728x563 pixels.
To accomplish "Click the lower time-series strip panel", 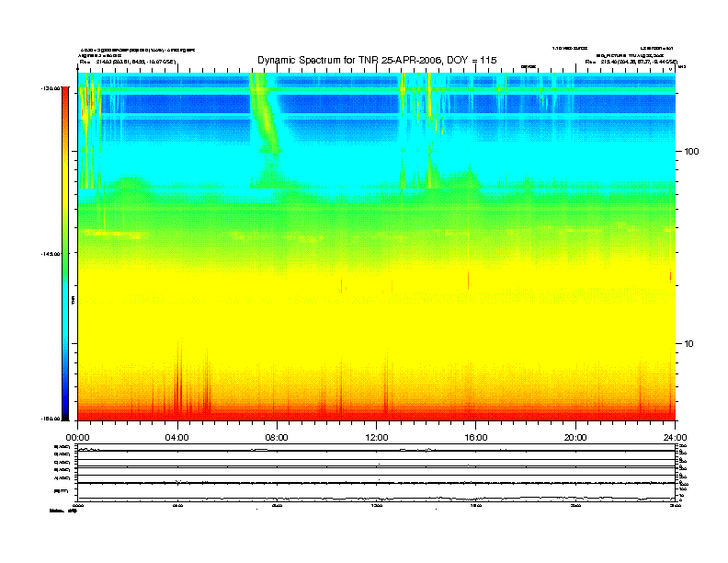I will coord(376,473).
